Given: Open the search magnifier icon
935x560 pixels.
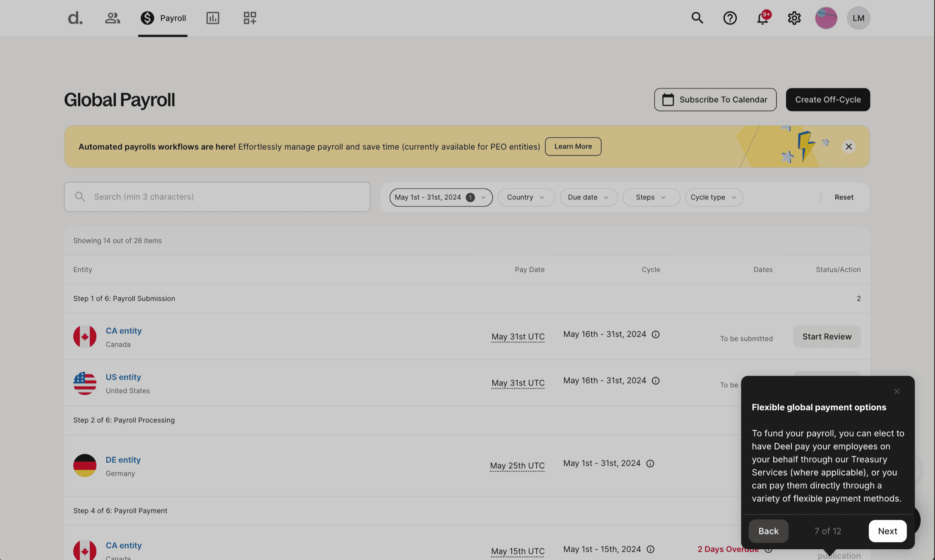Looking at the screenshot, I should pyautogui.click(x=698, y=18).
